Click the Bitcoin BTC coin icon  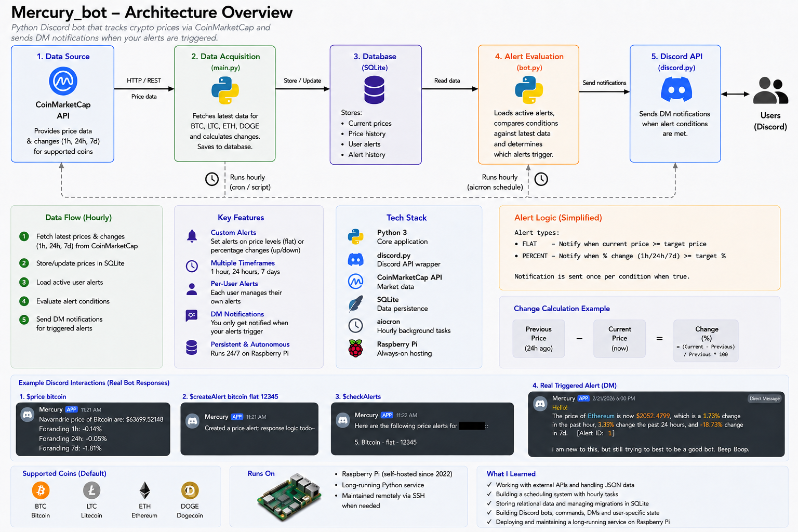point(41,490)
